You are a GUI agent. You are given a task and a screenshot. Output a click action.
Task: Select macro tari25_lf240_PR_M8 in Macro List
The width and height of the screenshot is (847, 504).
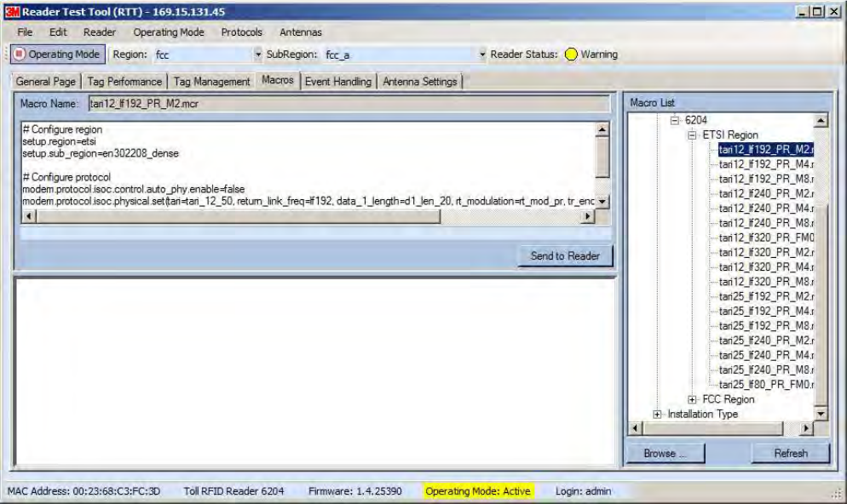pyautogui.click(x=766, y=370)
